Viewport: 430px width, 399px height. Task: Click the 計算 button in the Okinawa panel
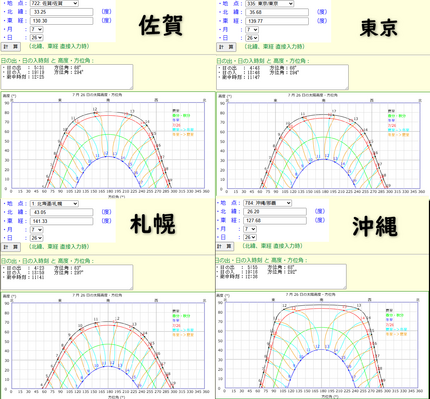[224, 246]
